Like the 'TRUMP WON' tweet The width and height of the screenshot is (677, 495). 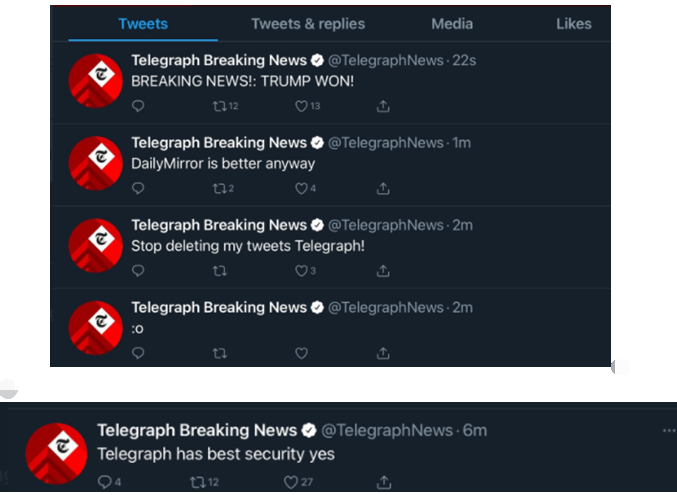301,106
